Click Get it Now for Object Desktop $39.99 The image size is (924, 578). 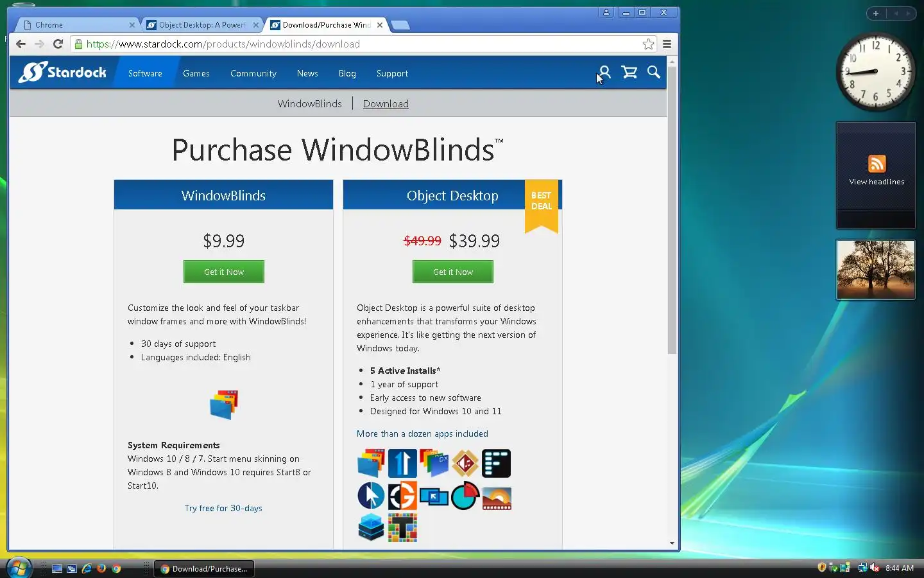(453, 272)
